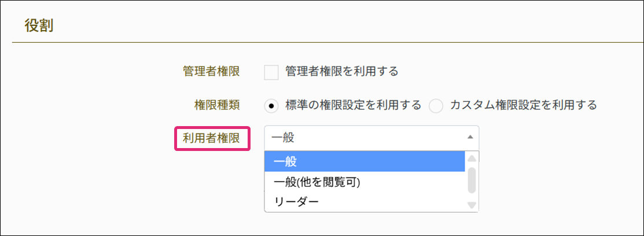The height and width of the screenshot is (236, 644).
Task: Choose the highlighted 一般 option in the list
Action: pyautogui.click(x=365, y=162)
